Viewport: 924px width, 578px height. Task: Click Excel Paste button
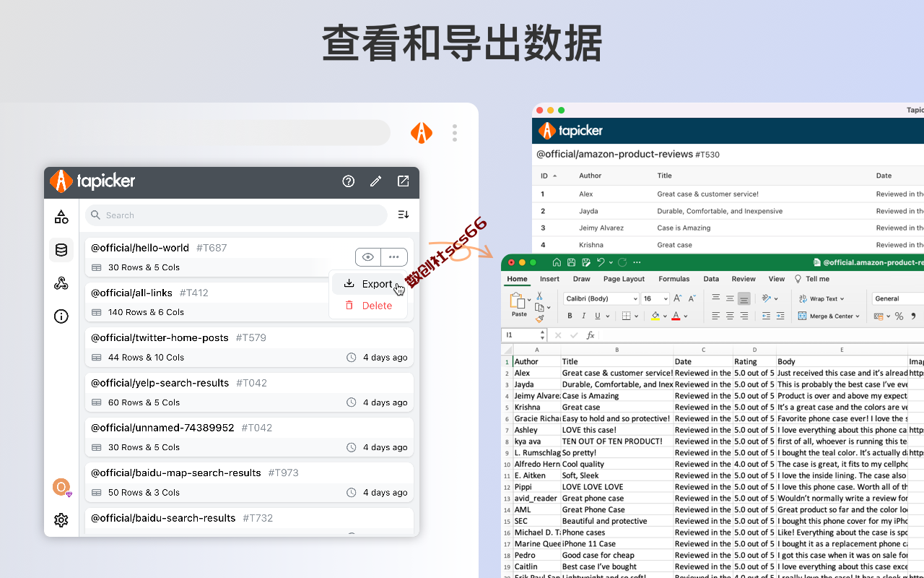point(519,304)
